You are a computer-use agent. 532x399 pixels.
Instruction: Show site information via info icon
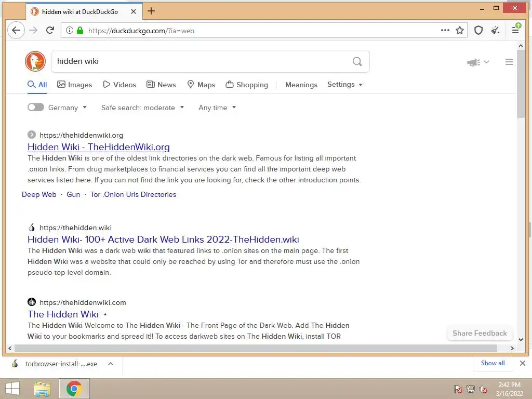point(69,30)
